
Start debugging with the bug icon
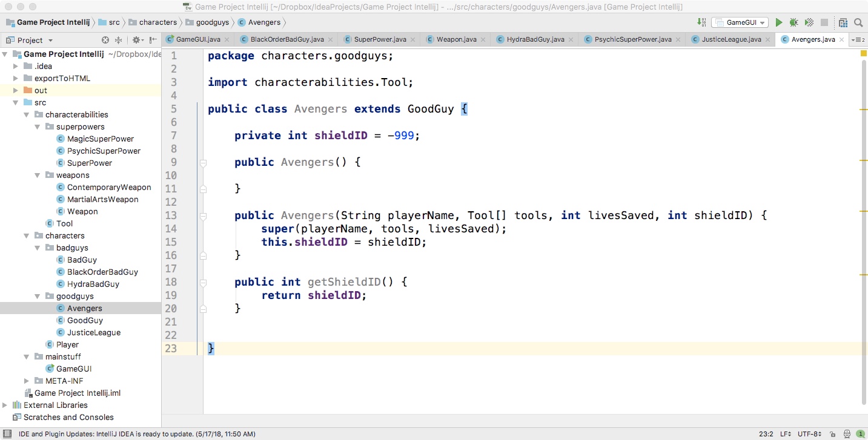(793, 22)
